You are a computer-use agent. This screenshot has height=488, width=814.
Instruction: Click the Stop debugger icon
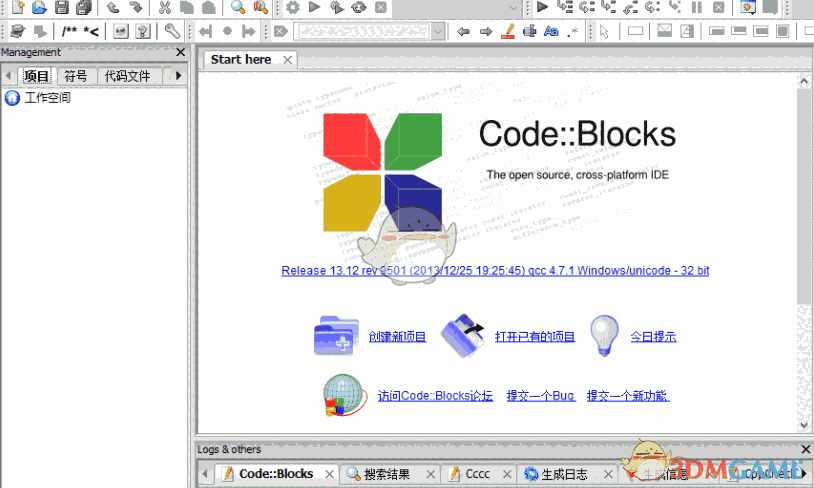pyautogui.click(x=718, y=7)
